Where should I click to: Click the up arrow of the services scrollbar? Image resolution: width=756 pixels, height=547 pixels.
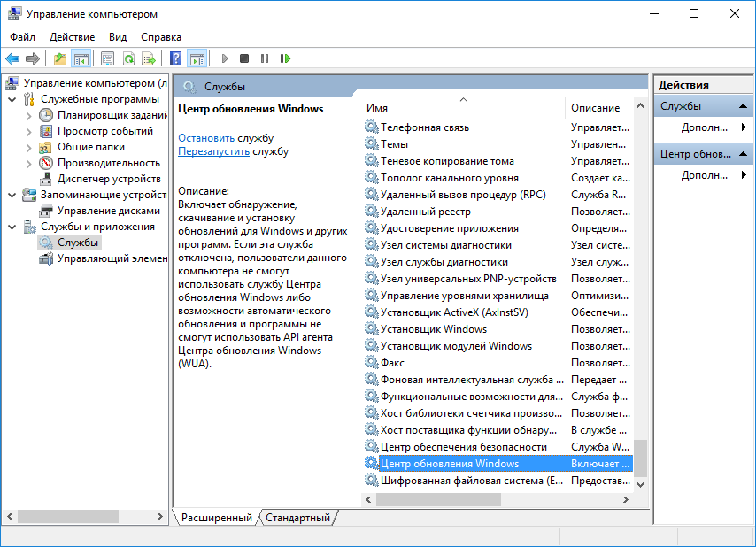[x=640, y=105]
